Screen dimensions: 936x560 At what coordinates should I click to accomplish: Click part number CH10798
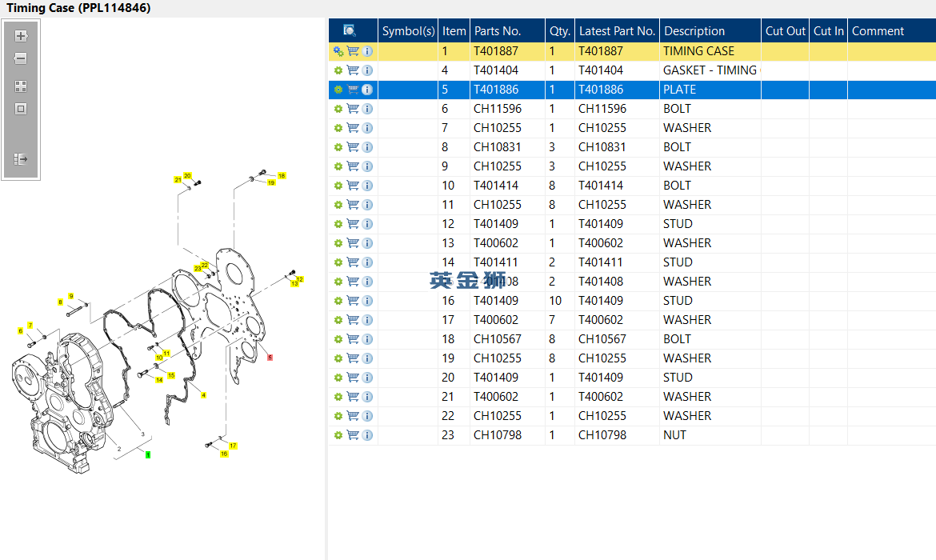coord(498,435)
